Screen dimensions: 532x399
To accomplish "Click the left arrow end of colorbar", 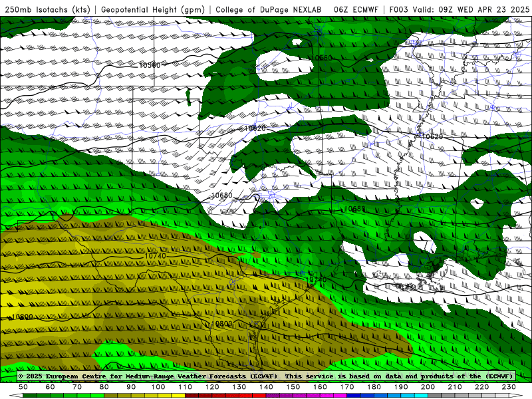I will click(x=16, y=395).
